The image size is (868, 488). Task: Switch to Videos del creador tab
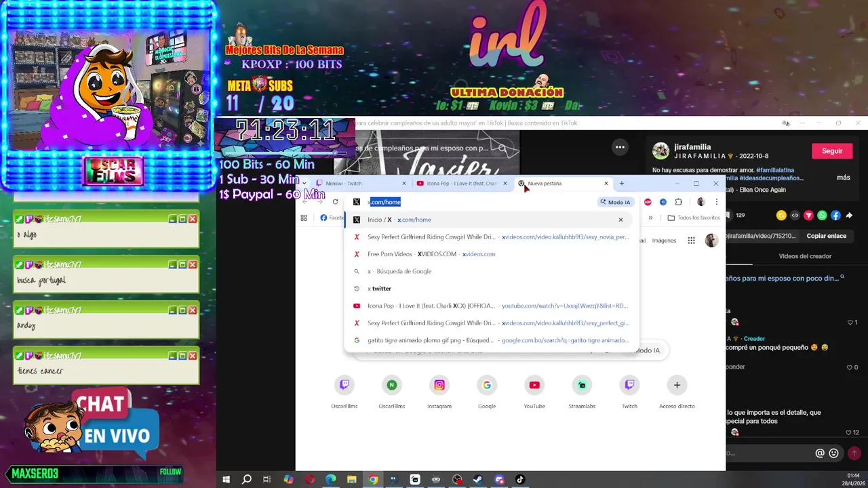click(805, 256)
